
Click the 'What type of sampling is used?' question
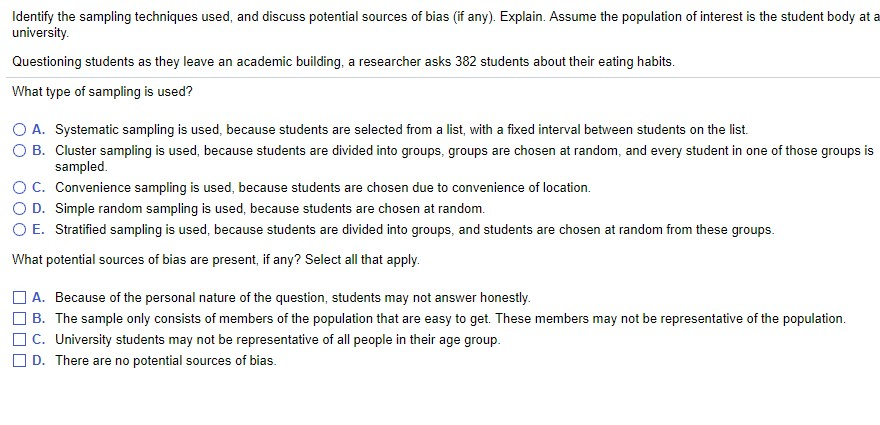[102, 92]
